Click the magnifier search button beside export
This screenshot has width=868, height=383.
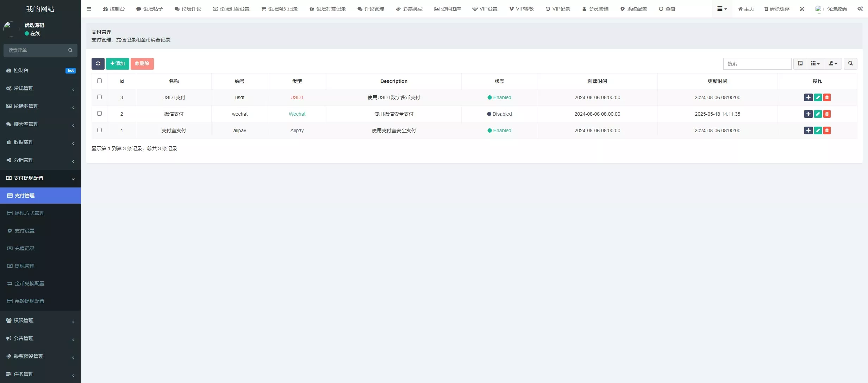[850, 64]
